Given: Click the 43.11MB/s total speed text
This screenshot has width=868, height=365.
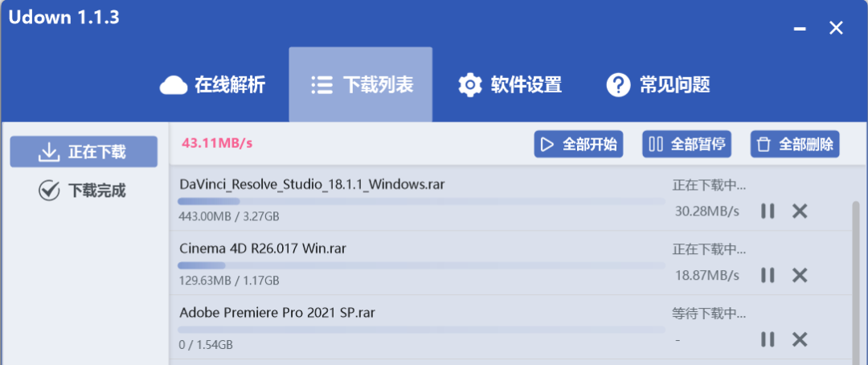Looking at the screenshot, I should click(217, 143).
